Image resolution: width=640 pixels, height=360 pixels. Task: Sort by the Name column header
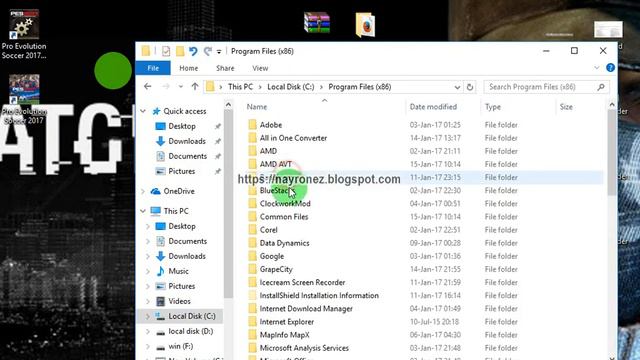pyautogui.click(x=257, y=107)
